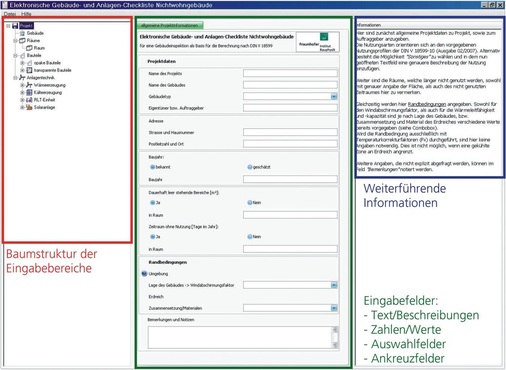This screenshot has height=370, width=506.
Task: Click the Räume folder icon
Action: (x=22, y=41)
